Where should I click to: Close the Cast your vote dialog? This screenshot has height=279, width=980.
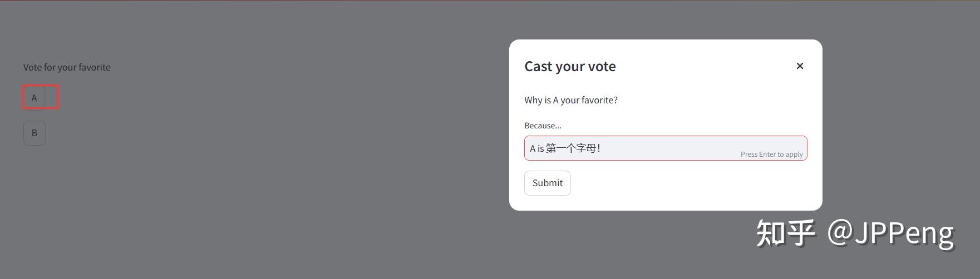tap(800, 66)
